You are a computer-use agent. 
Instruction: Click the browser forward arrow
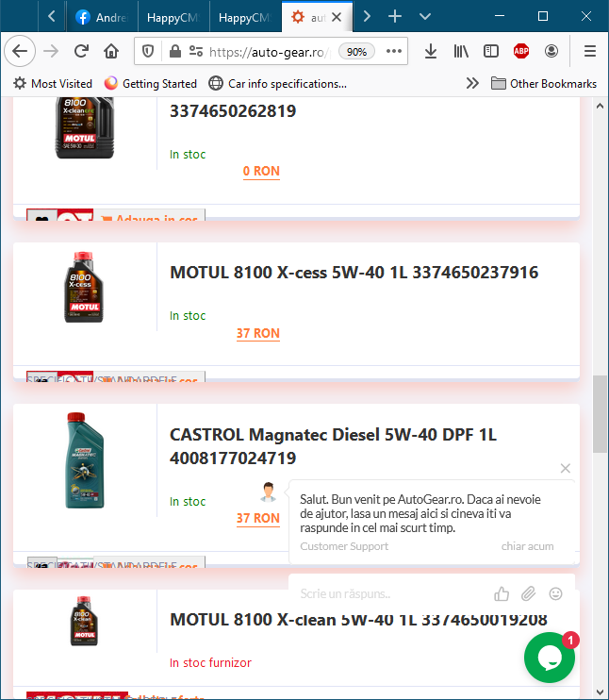pyautogui.click(x=51, y=51)
